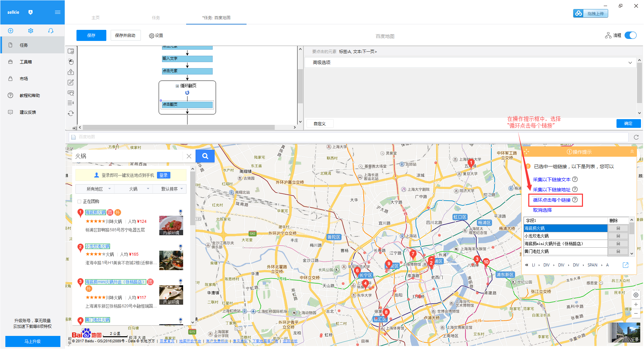Open the sidebar settings gear icon

[x=31, y=31]
